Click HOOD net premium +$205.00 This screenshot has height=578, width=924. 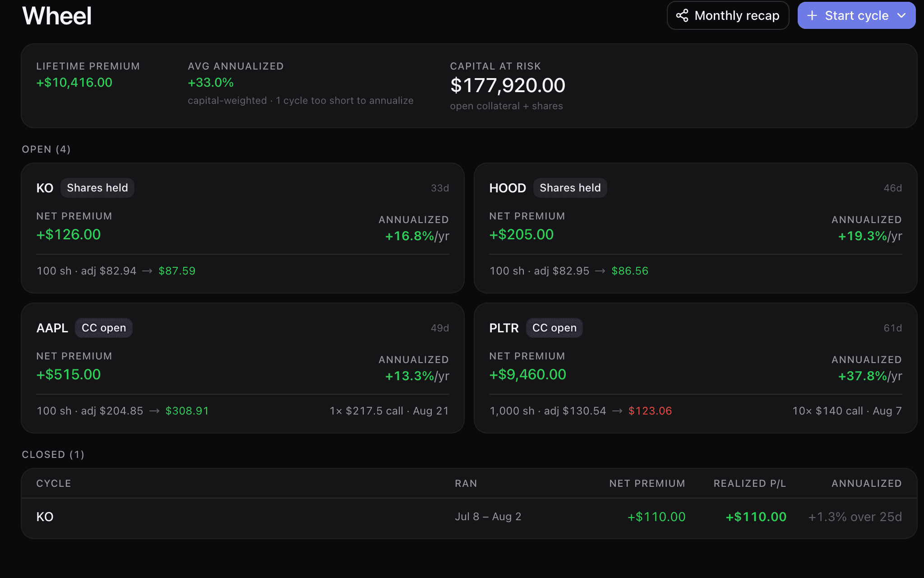(x=522, y=234)
